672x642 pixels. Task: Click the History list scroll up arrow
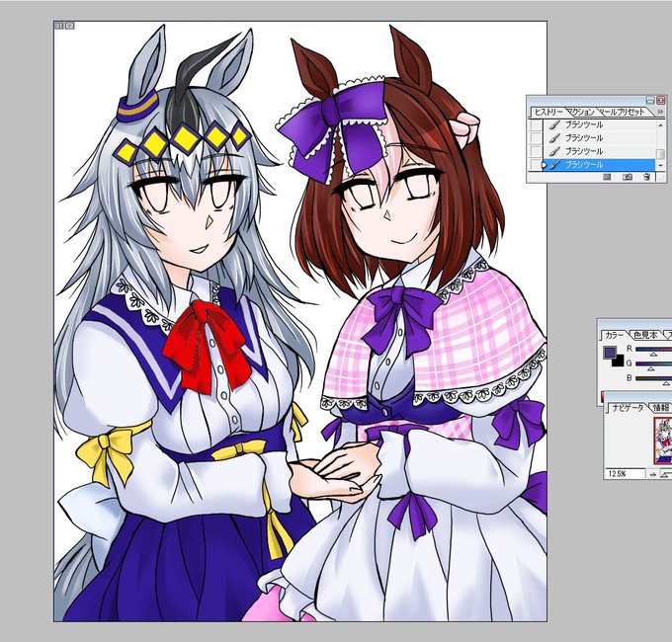[x=660, y=125]
